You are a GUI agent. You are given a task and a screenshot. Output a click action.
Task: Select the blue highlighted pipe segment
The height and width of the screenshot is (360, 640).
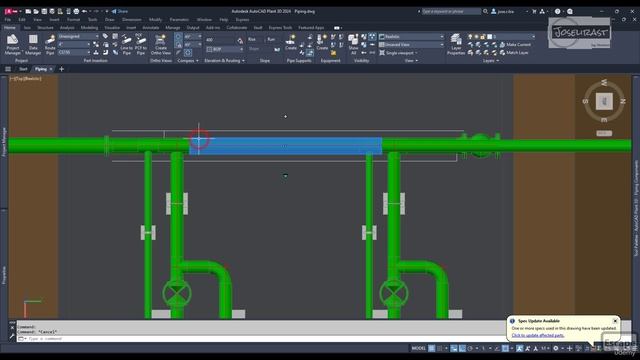point(286,146)
